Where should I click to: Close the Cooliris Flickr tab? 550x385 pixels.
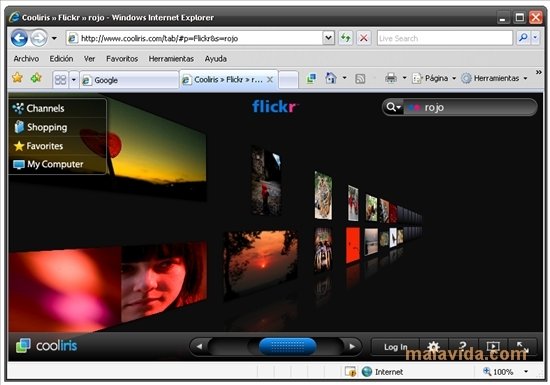point(270,80)
